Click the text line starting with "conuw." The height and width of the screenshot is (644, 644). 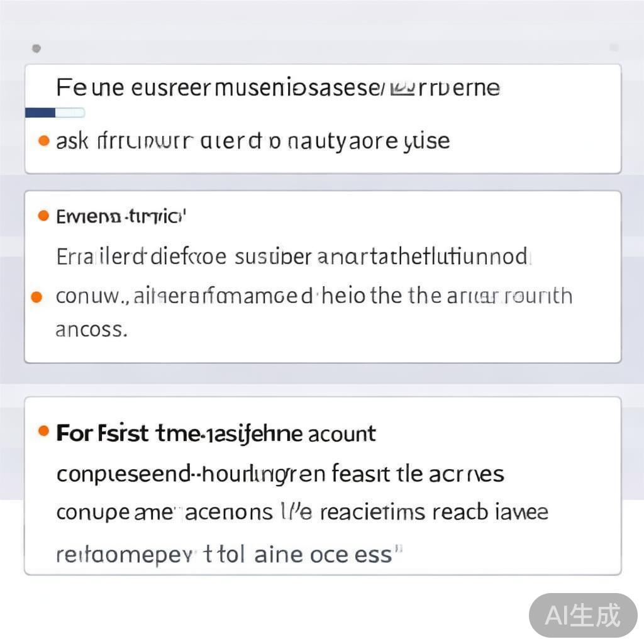pos(314,296)
